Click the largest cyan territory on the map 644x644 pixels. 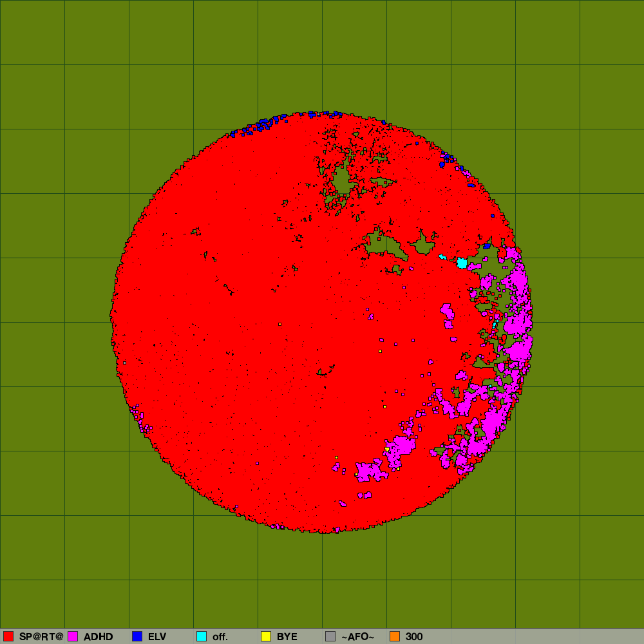point(462,263)
